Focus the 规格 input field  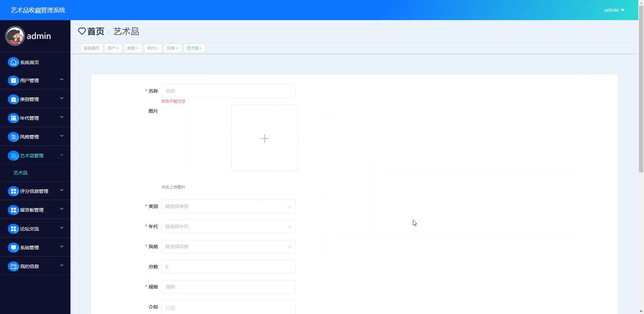click(228, 287)
